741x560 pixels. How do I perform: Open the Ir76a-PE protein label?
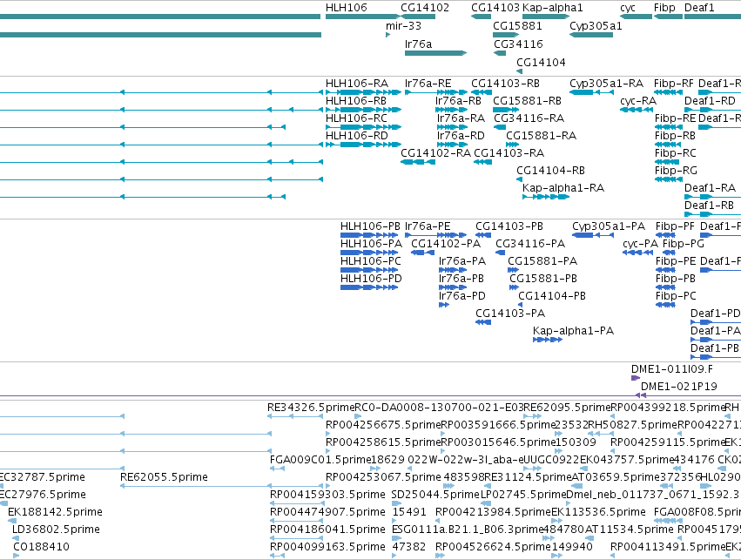(x=428, y=226)
